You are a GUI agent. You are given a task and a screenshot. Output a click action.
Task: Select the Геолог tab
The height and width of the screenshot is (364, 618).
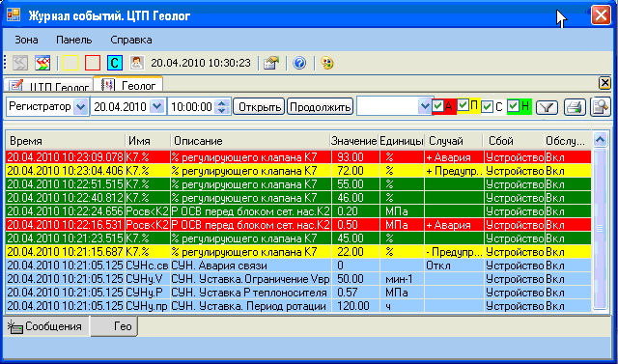128,84
